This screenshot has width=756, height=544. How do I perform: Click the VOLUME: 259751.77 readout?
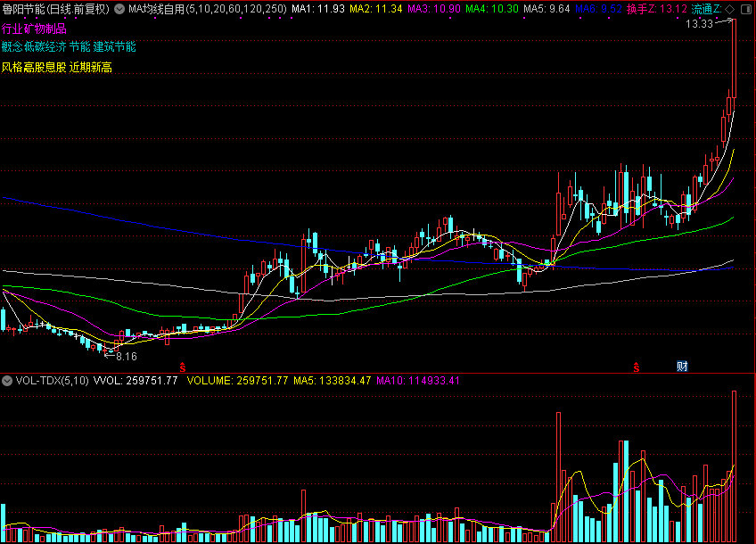coord(237,381)
